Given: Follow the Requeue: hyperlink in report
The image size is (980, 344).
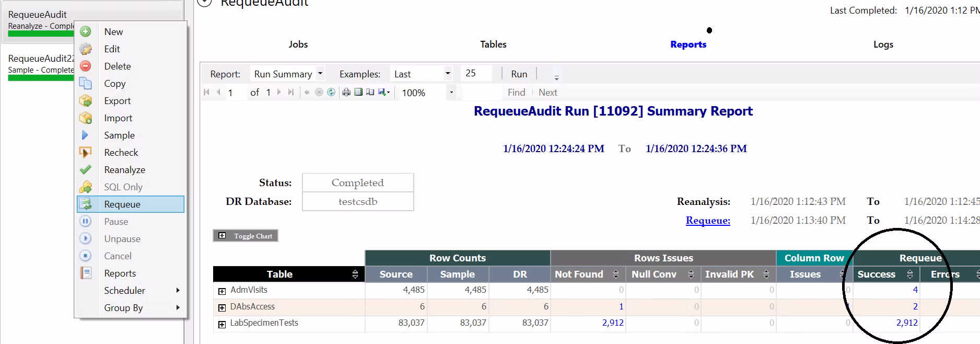Looking at the screenshot, I should tap(708, 221).
